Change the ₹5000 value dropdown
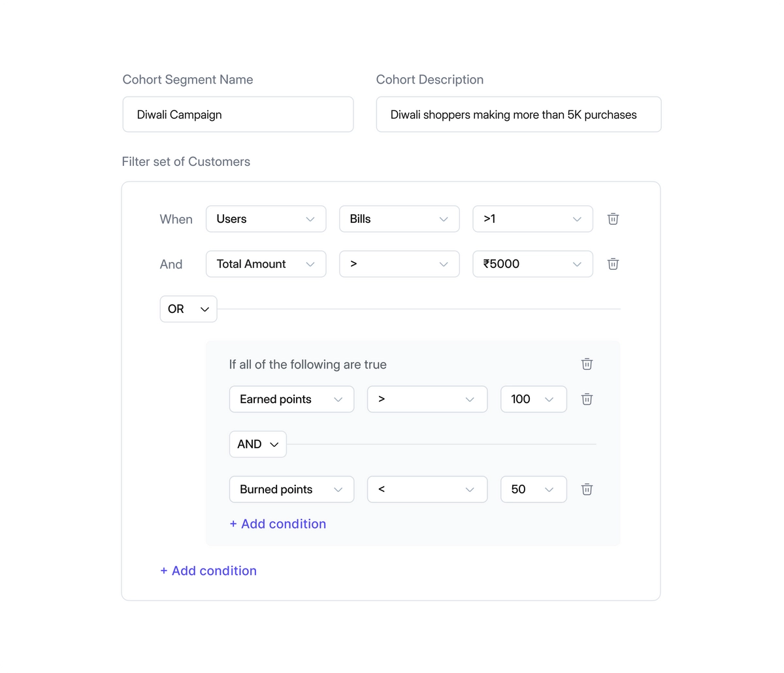The height and width of the screenshot is (673, 784). tap(532, 264)
